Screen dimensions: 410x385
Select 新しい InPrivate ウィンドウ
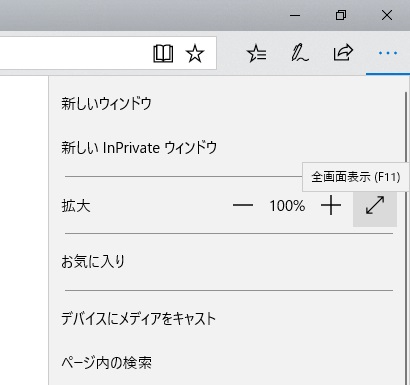pyautogui.click(x=227, y=148)
